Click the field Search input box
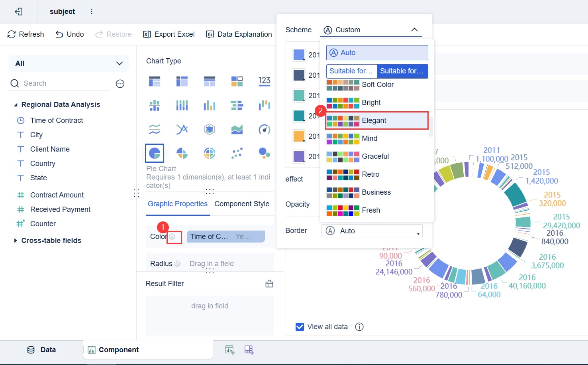588x365 pixels. (64, 83)
